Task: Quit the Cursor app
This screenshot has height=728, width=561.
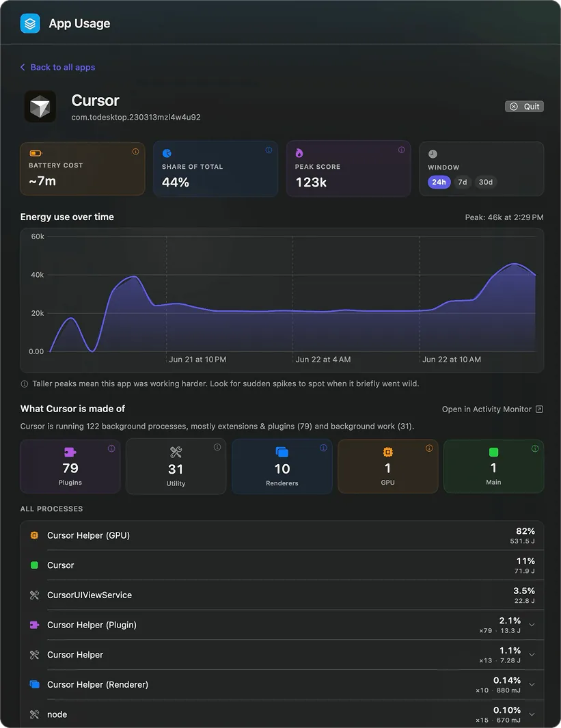Action: tap(524, 107)
